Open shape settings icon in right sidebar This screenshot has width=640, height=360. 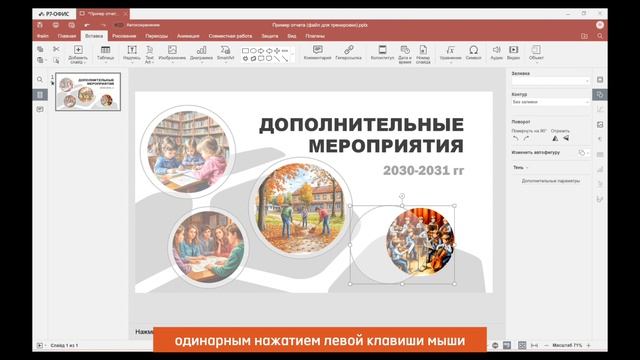(600, 95)
